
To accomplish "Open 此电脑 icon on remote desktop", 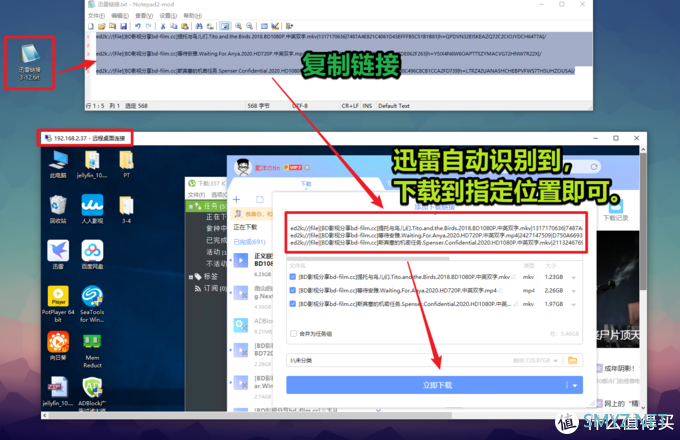I will click(x=58, y=165).
